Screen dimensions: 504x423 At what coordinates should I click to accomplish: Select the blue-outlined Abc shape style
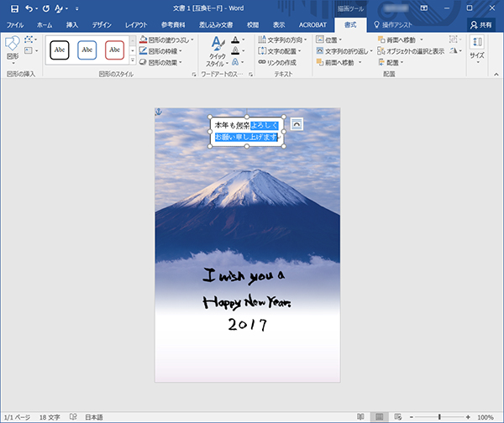click(87, 50)
